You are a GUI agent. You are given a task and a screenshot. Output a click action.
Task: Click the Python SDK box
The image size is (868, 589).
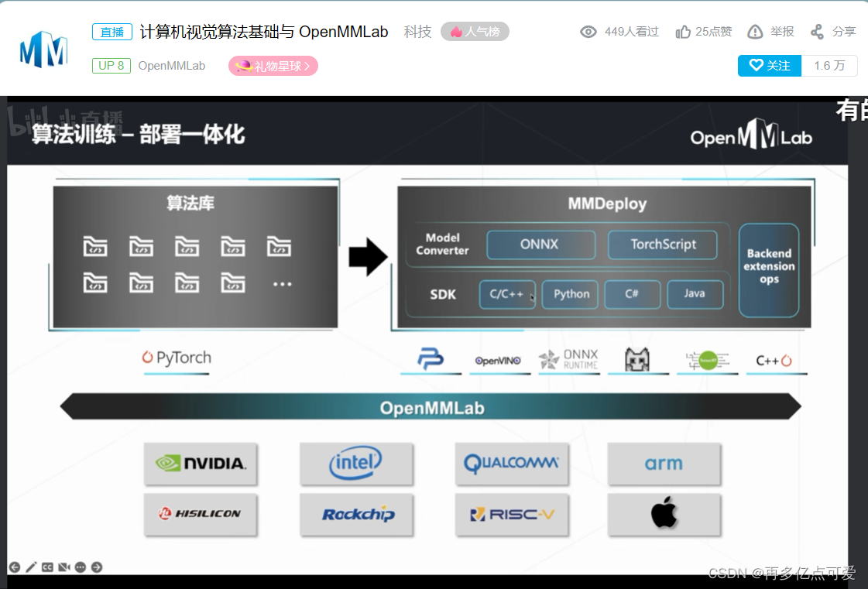(570, 294)
